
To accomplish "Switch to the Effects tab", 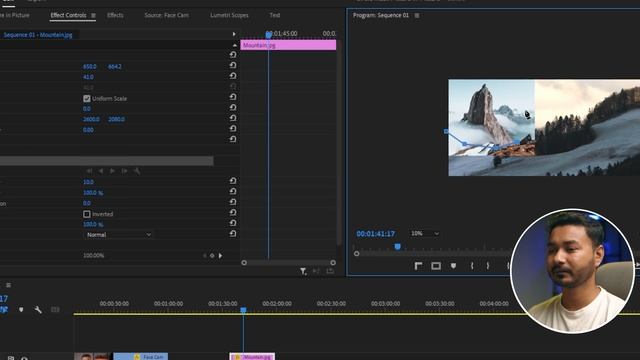I will [x=115, y=15].
